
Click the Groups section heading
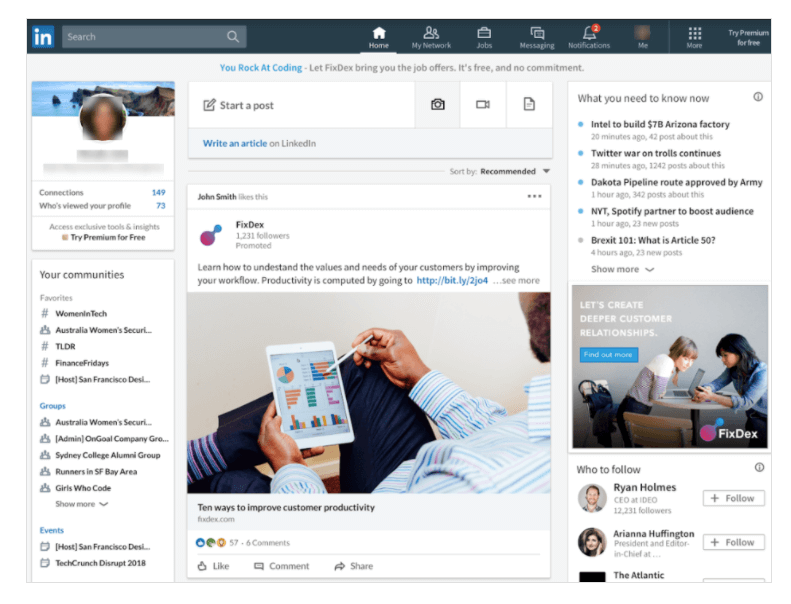52,406
